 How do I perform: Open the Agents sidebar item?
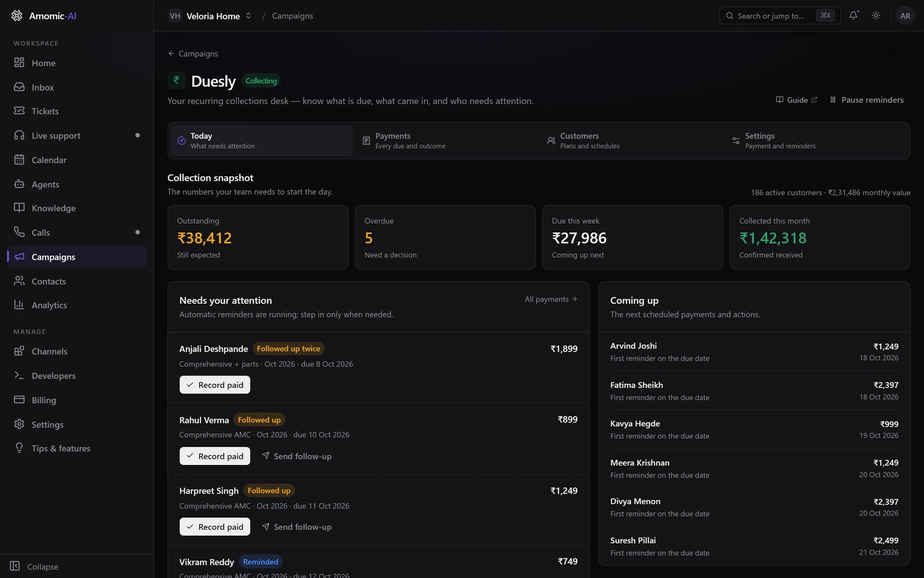click(x=77, y=184)
